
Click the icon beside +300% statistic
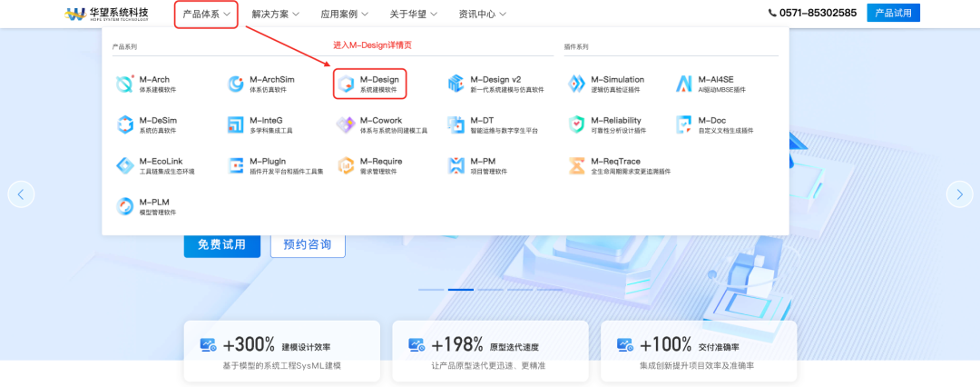pyautogui.click(x=208, y=344)
